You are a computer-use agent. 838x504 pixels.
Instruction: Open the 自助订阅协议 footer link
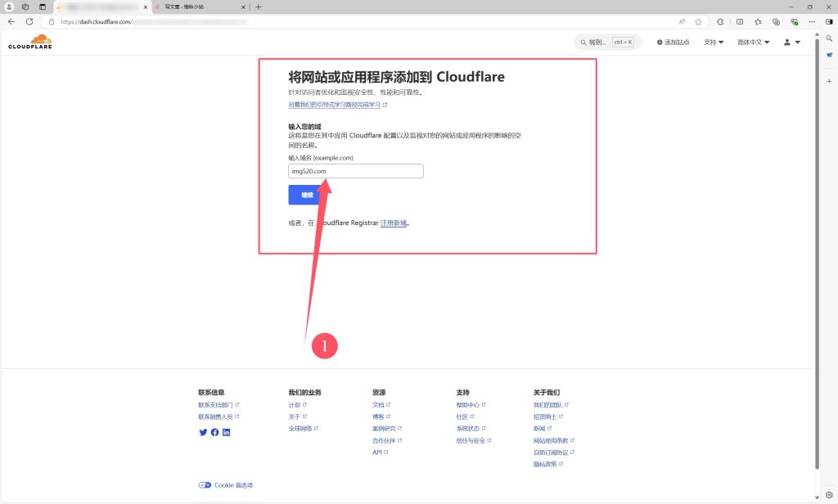click(x=554, y=452)
